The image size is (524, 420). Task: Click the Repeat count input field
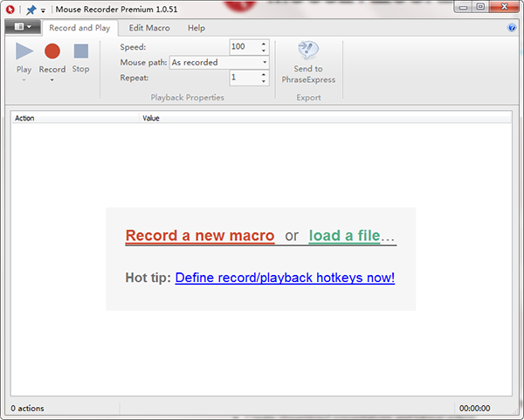(x=244, y=78)
